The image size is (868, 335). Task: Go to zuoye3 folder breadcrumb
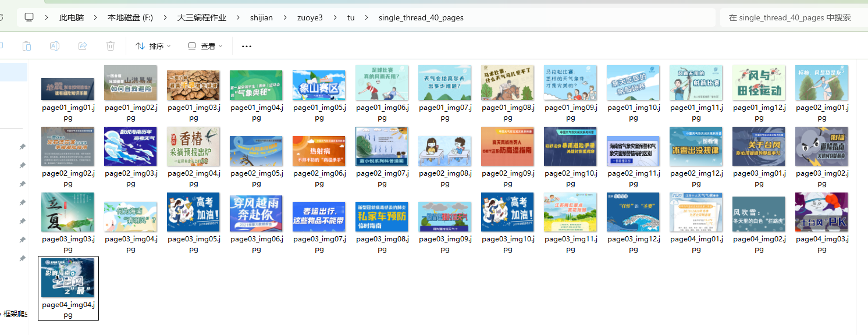[310, 17]
